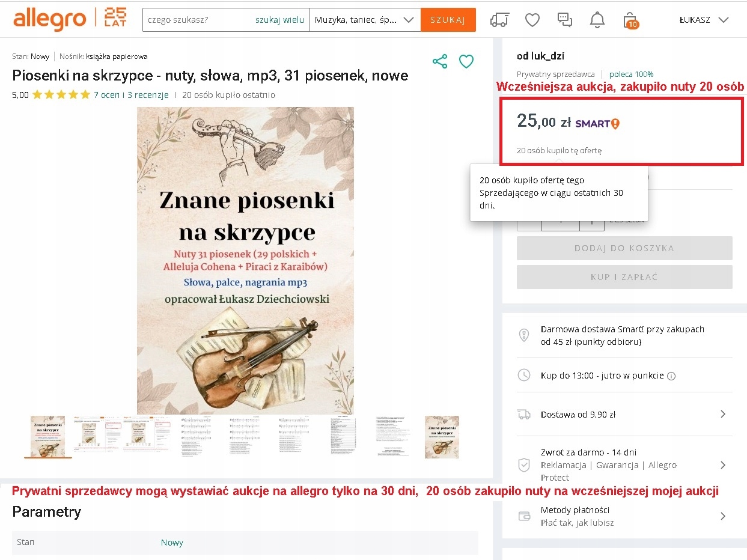The height and width of the screenshot is (560, 747).
Task: Open the delivery truck icon in header
Action: click(x=499, y=20)
